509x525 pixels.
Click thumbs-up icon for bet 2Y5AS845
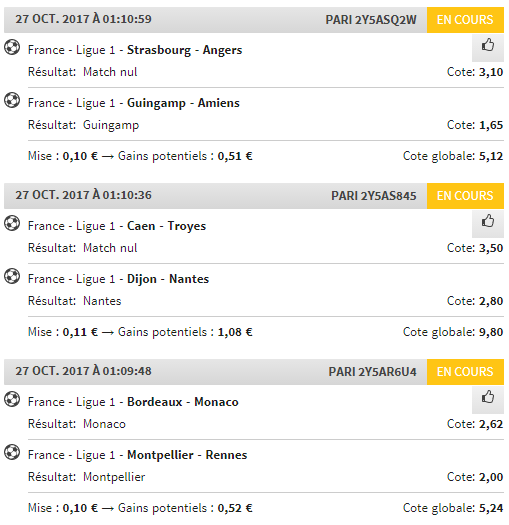(488, 221)
